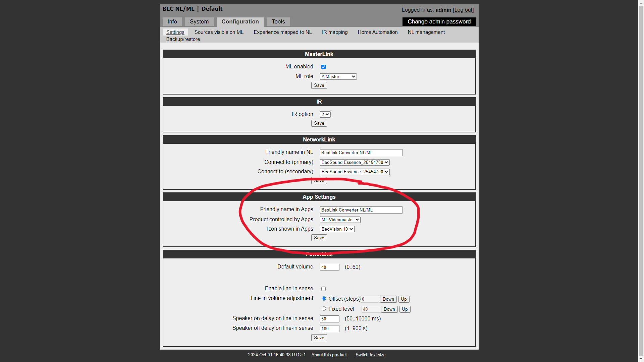Enable line-in sense checkbox
Screen dimensions: 644x362
(323, 289)
